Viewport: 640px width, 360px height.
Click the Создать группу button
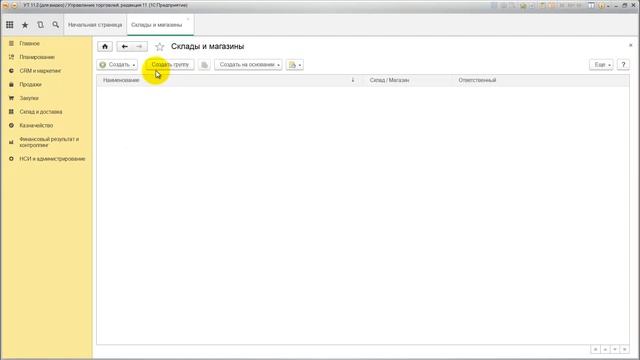(170, 65)
